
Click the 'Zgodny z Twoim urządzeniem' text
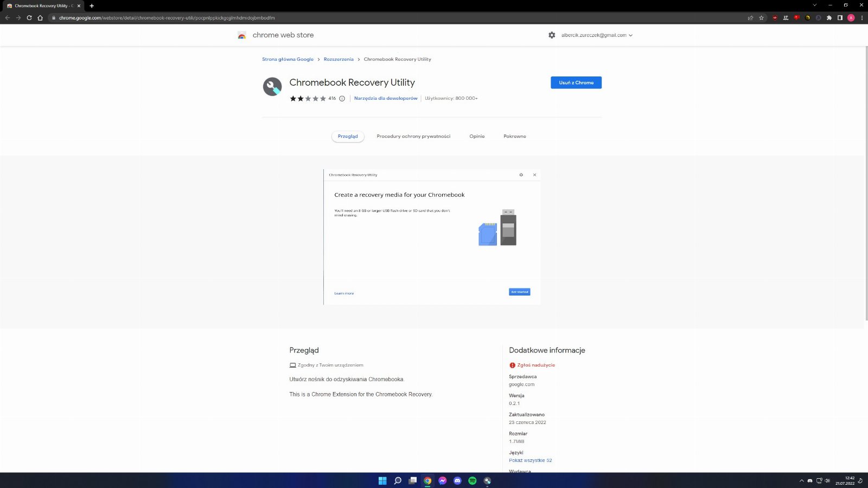pos(330,365)
